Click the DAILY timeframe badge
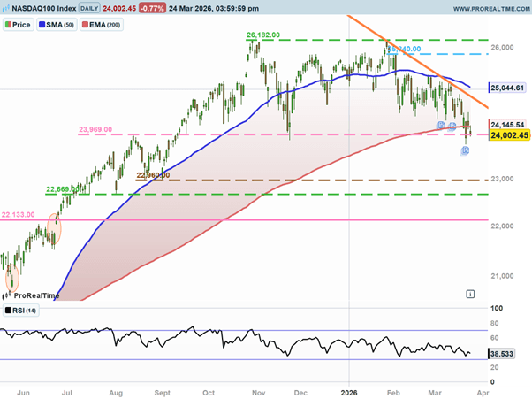Image resolution: width=532 pixels, height=399 pixels. tap(90, 7)
